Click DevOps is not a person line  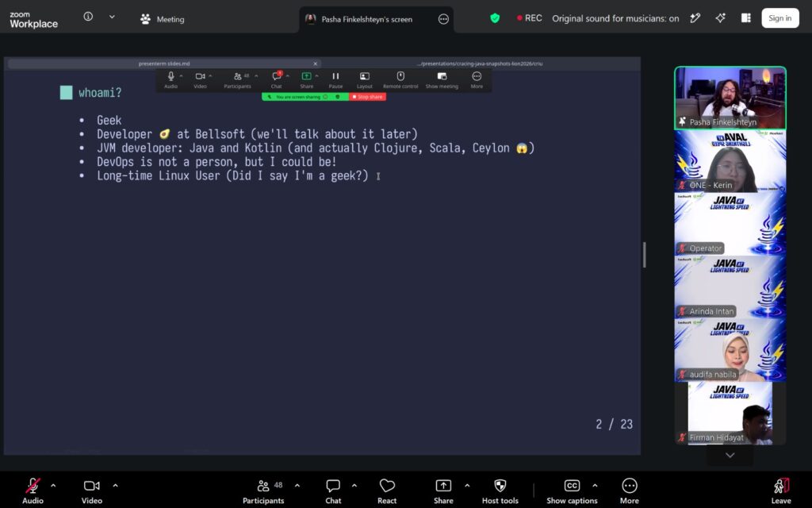click(x=216, y=162)
